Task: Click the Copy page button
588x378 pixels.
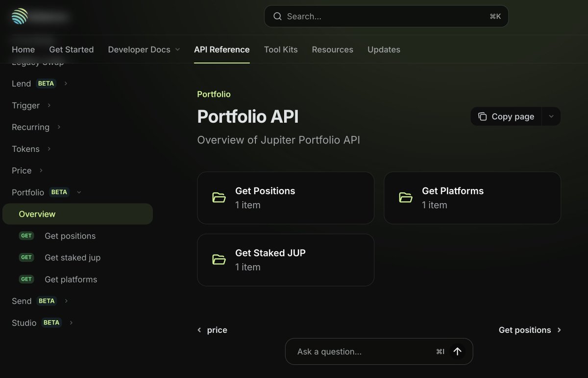Action: (506, 117)
